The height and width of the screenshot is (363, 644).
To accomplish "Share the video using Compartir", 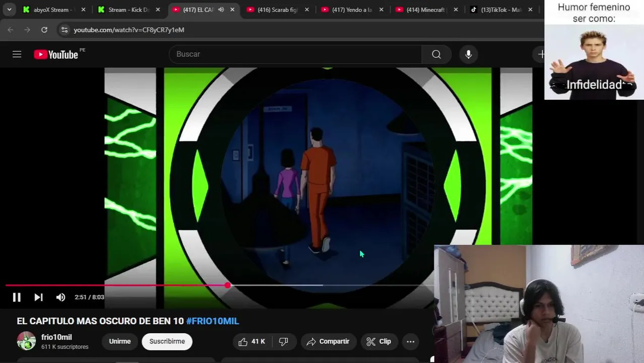I will pyautogui.click(x=328, y=341).
